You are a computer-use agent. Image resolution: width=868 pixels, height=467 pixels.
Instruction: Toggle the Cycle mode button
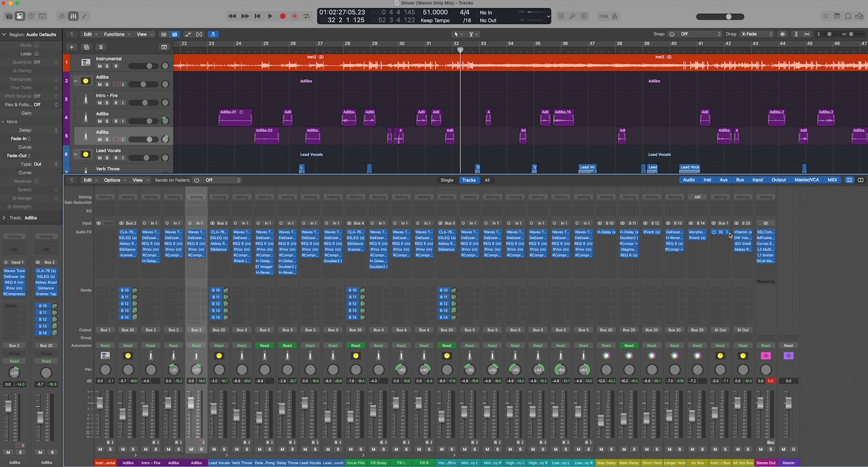point(307,16)
